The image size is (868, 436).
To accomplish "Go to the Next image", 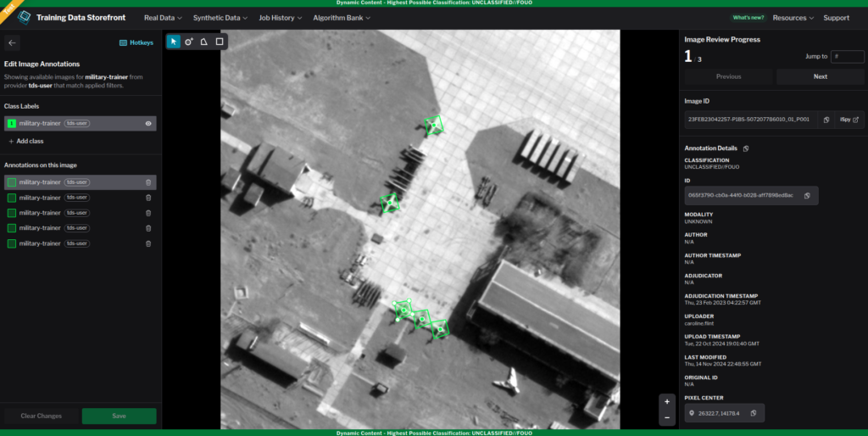I will [x=820, y=76].
